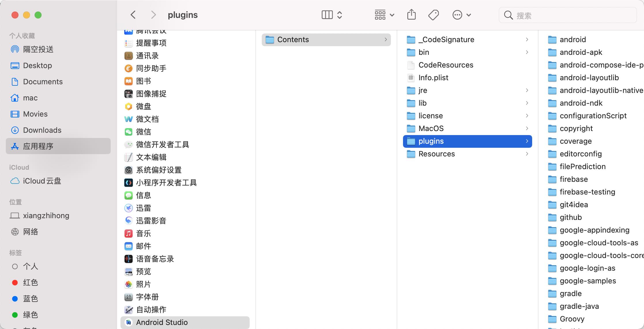Expand bin folder chevron
This screenshot has width=644, height=329.
point(527,52)
